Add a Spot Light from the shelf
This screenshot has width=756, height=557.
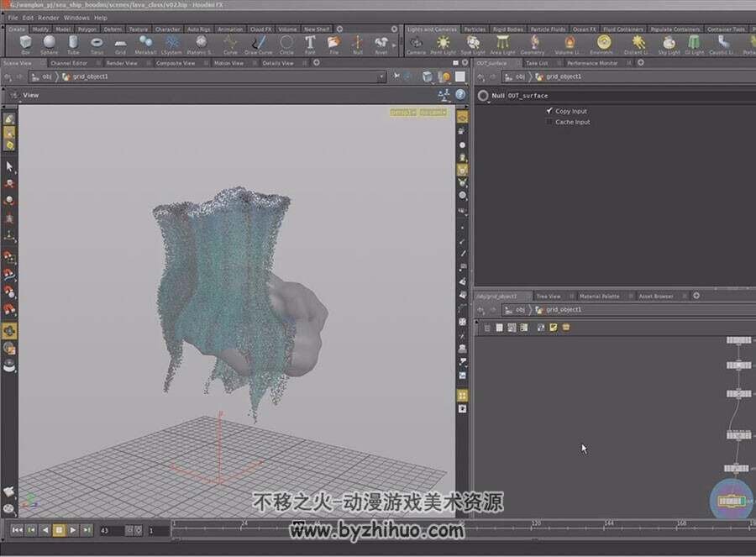[473, 45]
